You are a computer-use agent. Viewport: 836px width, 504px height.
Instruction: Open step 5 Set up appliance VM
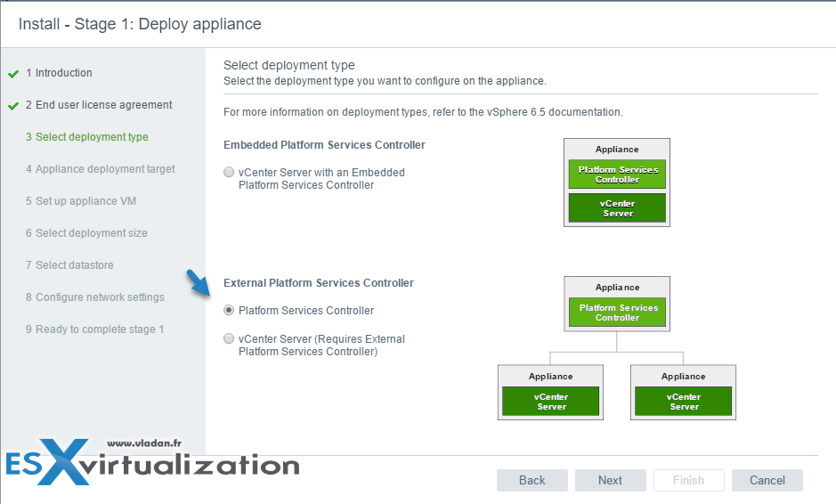[x=81, y=201]
